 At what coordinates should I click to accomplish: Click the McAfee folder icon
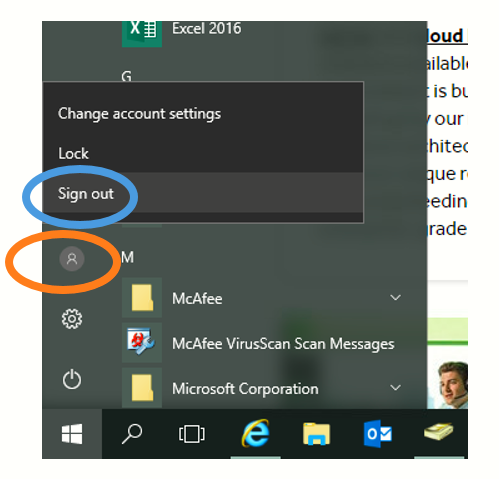pos(142,297)
